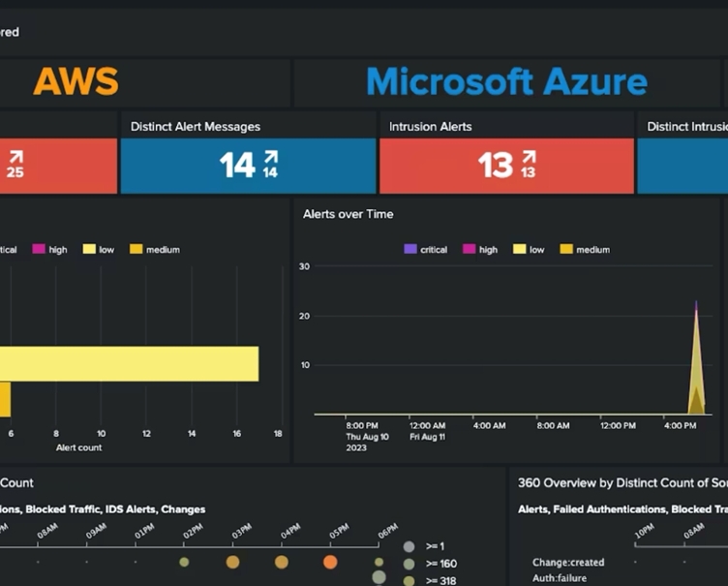Click the short gold medium-severity bar

5,399
